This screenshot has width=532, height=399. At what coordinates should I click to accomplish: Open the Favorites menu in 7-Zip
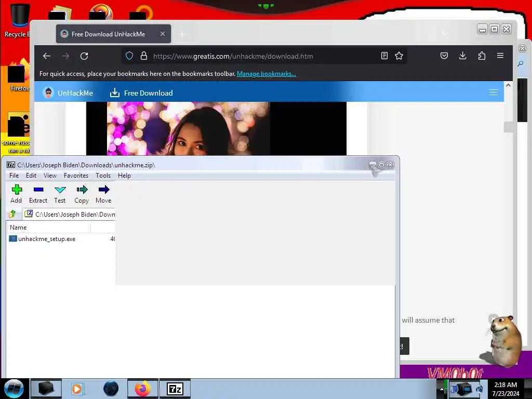[76, 176]
